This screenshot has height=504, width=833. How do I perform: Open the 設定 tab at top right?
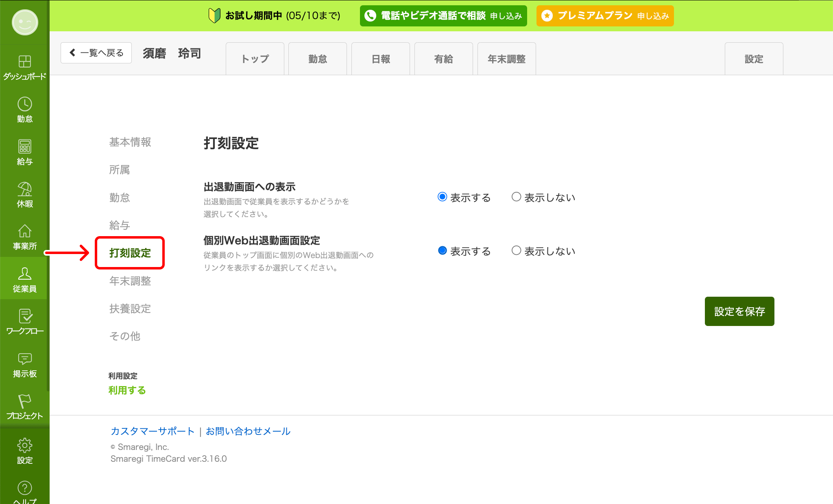(x=754, y=59)
